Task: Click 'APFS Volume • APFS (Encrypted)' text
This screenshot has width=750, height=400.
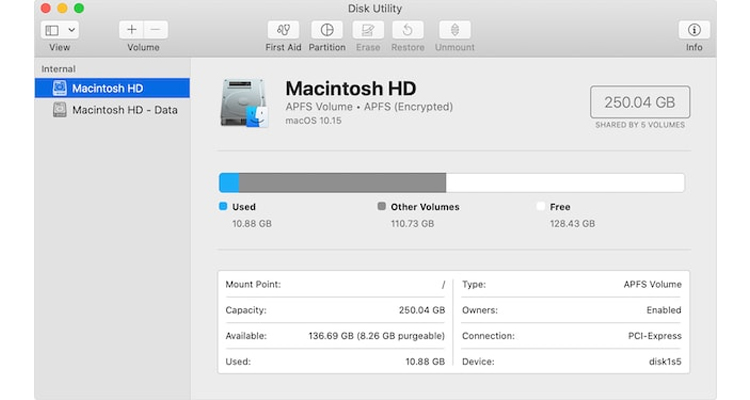Action: tap(369, 107)
